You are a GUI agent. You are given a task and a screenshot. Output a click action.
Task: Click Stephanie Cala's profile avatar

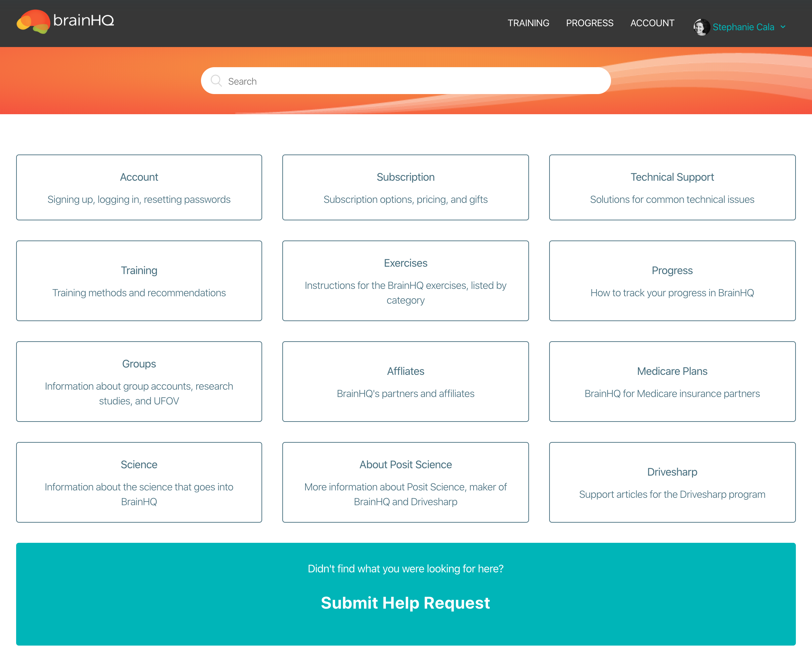click(x=701, y=27)
